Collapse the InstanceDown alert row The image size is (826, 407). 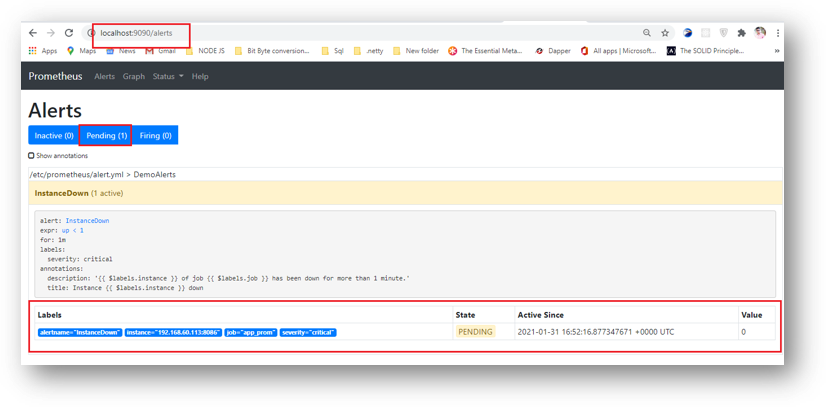click(x=405, y=193)
